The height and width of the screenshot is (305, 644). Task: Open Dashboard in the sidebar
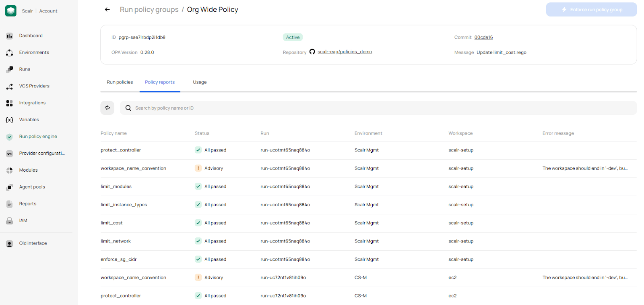click(x=31, y=36)
